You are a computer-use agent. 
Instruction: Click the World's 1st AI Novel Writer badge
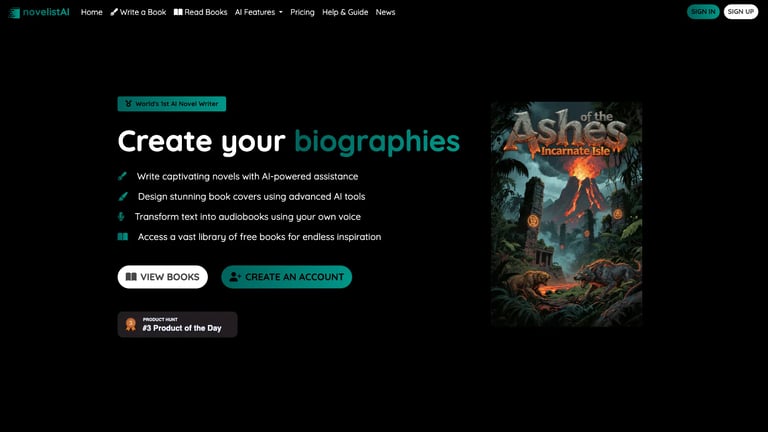(x=171, y=104)
